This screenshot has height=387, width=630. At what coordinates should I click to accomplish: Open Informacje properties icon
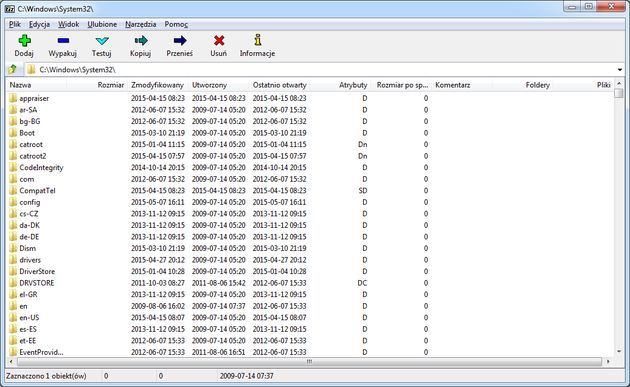coord(258,40)
